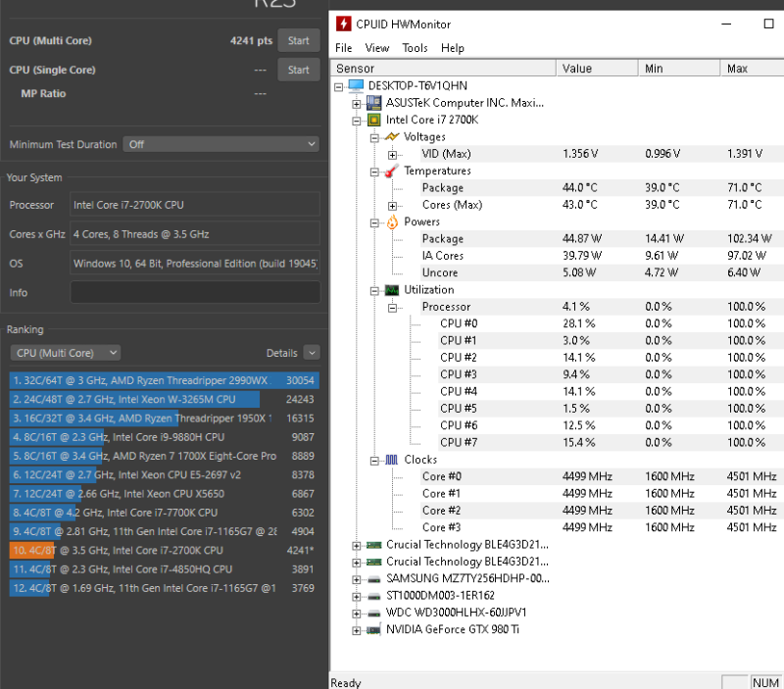Select the Xeon X5650 ranking row
This screenshot has width=784, height=689.
(x=164, y=494)
